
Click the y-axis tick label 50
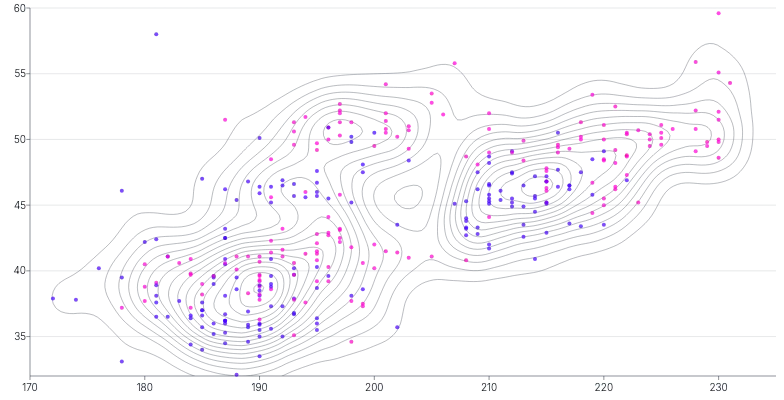(x=19, y=139)
